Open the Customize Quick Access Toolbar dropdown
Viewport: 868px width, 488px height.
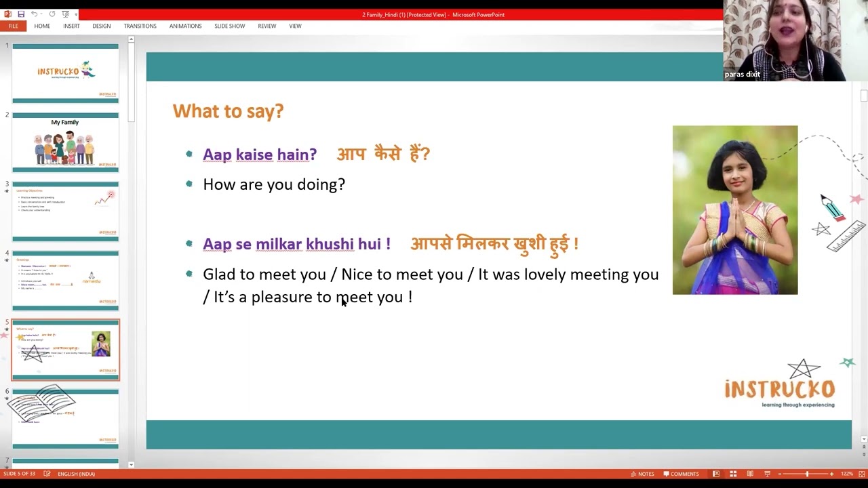75,14
